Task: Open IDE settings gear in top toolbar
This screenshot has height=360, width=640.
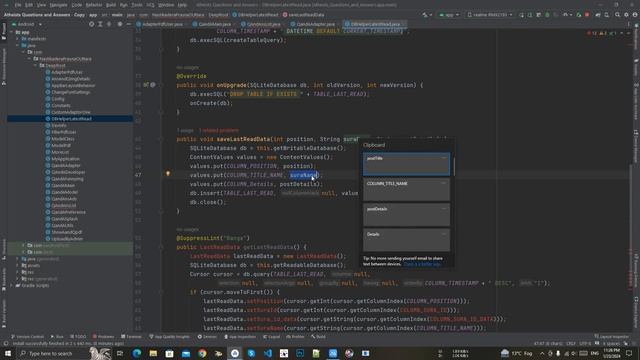Action: 626,15
